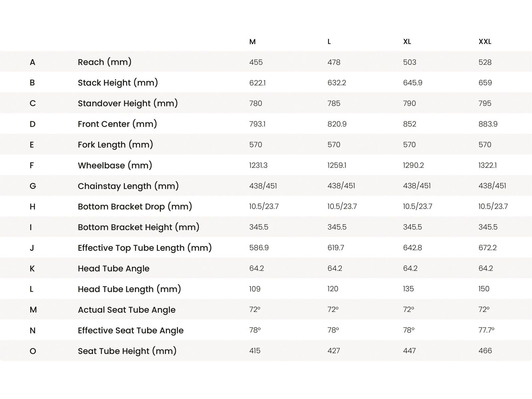
Task: Click the Front Center (mm) label
Action: pyautogui.click(x=117, y=124)
